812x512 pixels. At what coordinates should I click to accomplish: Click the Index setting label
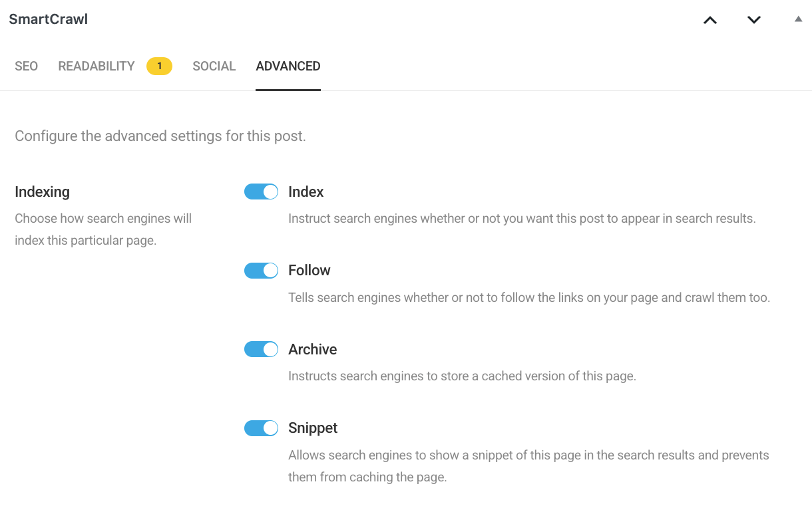tap(305, 192)
